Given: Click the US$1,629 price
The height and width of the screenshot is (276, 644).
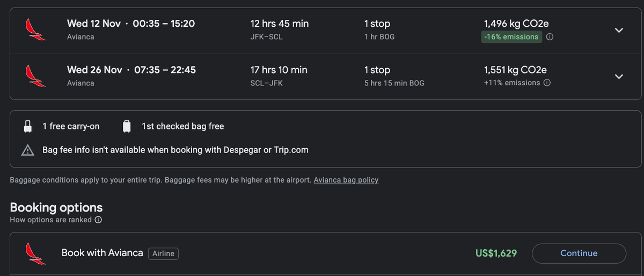Looking at the screenshot, I should 496,253.
